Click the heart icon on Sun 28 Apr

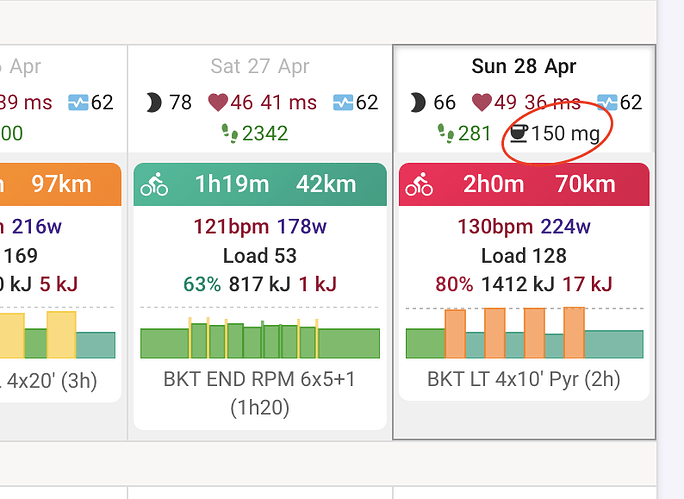click(482, 103)
